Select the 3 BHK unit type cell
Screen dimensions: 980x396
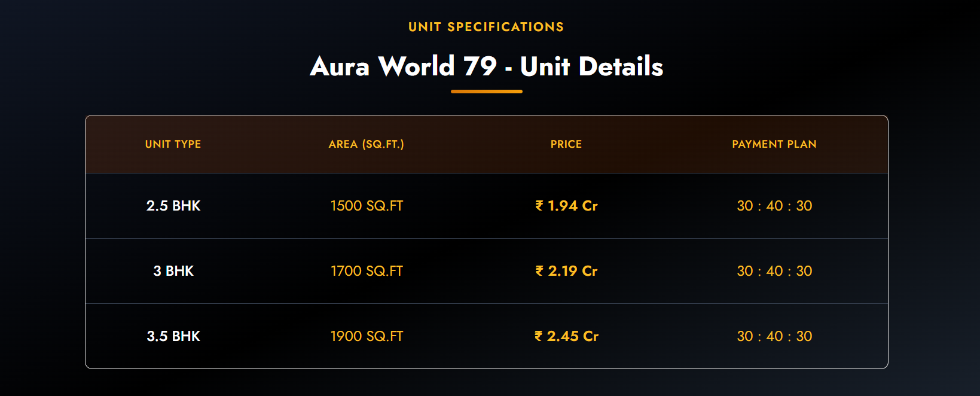point(173,271)
